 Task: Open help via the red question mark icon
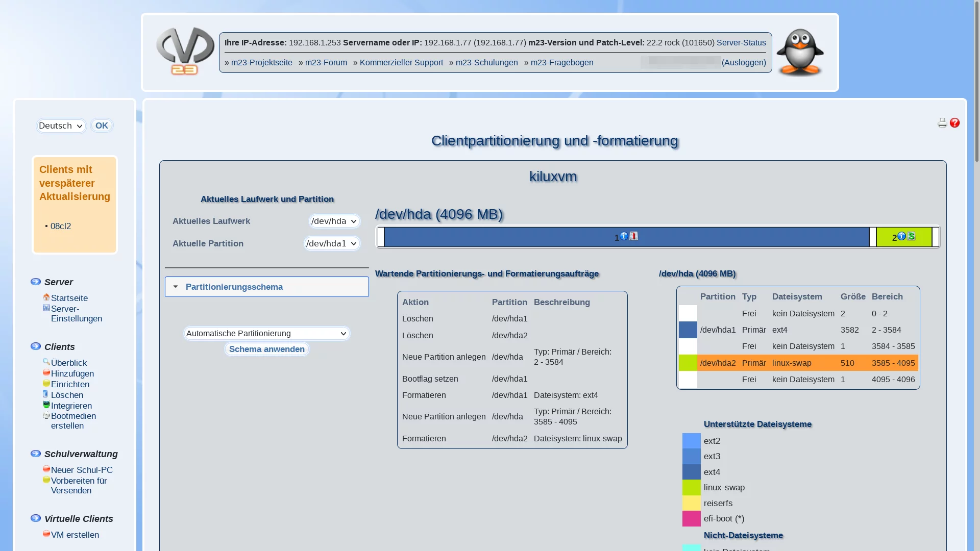coord(954,123)
